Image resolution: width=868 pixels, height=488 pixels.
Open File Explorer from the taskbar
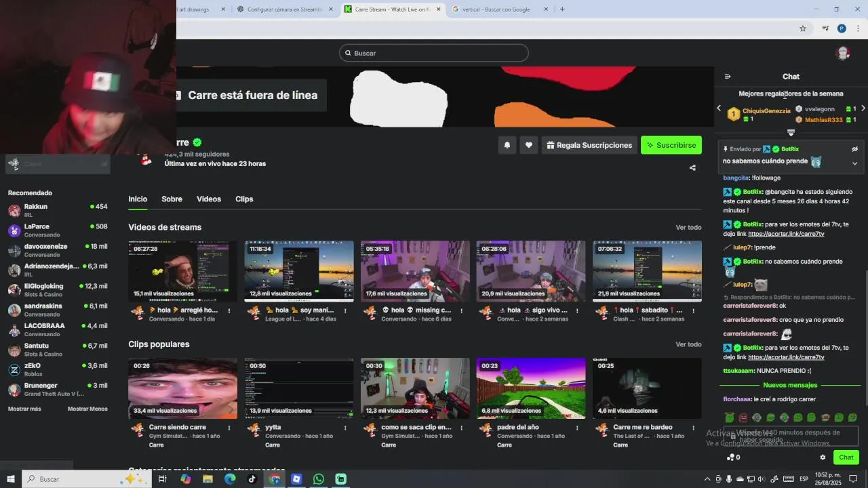208,479
